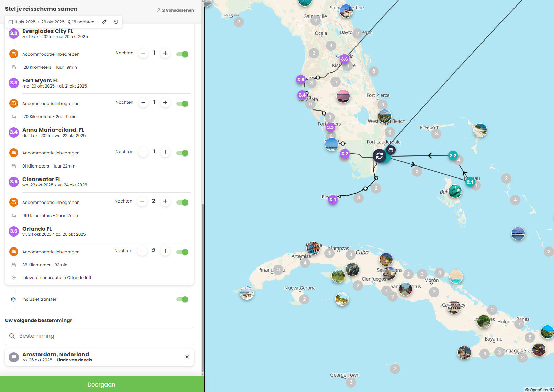Image resolution: width=554 pixels, height=392 pixels.
Task: Click map marker 3.1 at Key West
Action: tap(332, 200)
